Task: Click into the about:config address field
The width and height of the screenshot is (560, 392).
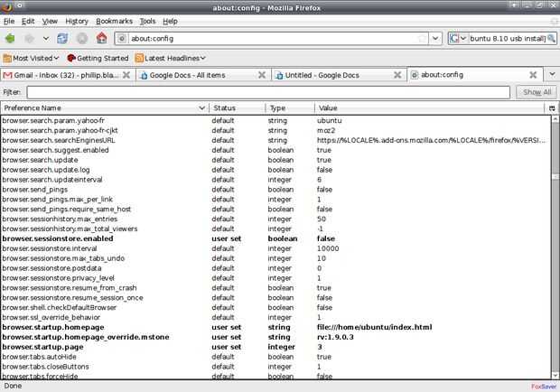Action: coord(273,38)
